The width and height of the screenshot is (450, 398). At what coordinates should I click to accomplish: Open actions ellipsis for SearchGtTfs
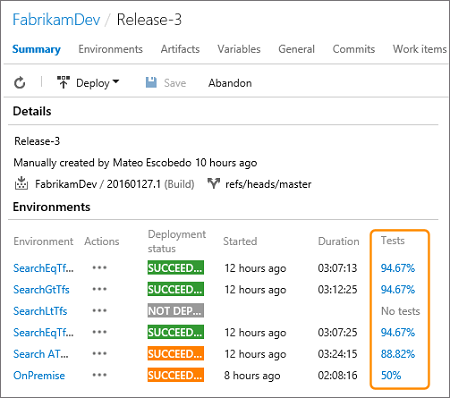click(100, 289)
